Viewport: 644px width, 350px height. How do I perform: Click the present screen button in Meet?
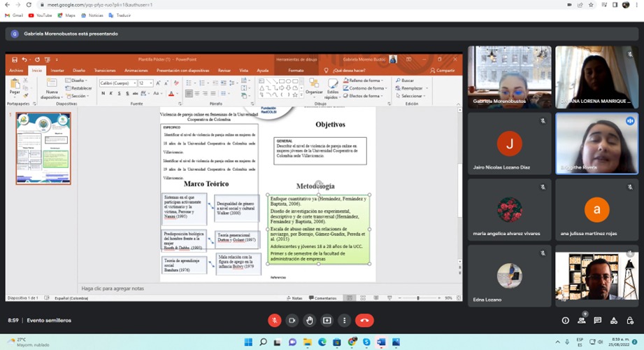click(x=327, y=321)
